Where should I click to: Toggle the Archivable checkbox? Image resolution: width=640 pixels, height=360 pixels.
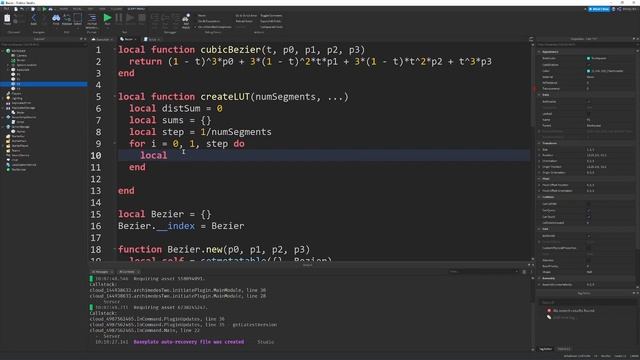(588, 102)
